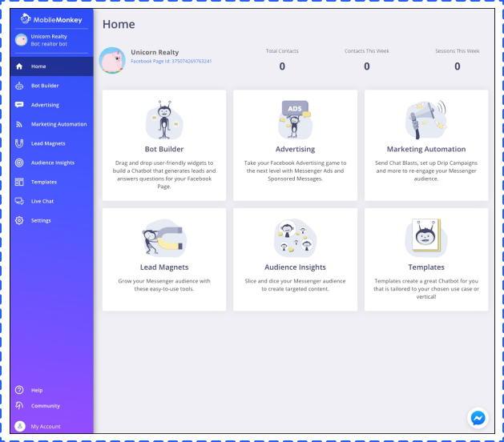Viewport: 504px width, 442px height.
Task: Click the 'Slice and dice your Messenger audience' text
Action: point(295,285)
